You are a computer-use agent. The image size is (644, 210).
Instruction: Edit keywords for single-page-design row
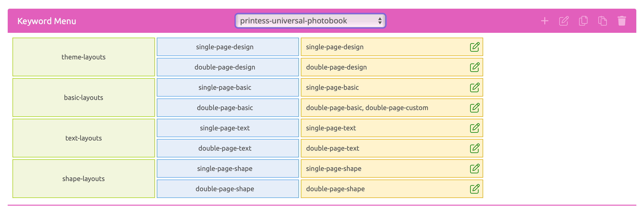pos(474,47)
